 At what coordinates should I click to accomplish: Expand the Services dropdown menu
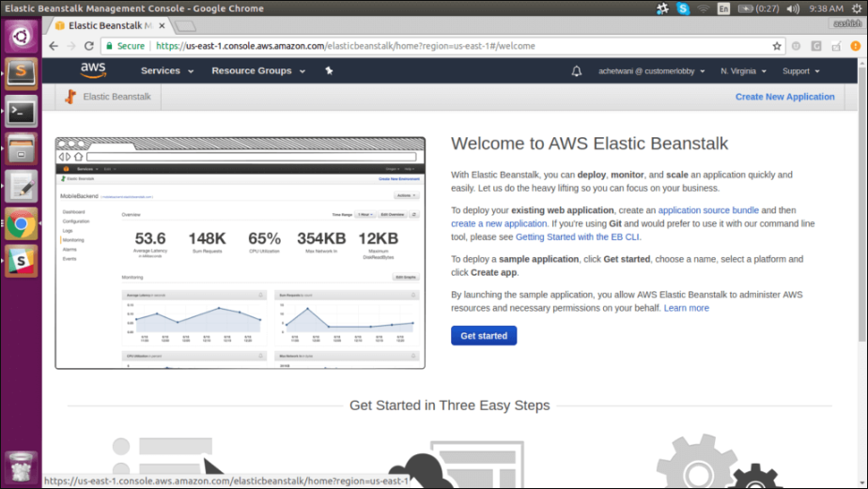166,70
